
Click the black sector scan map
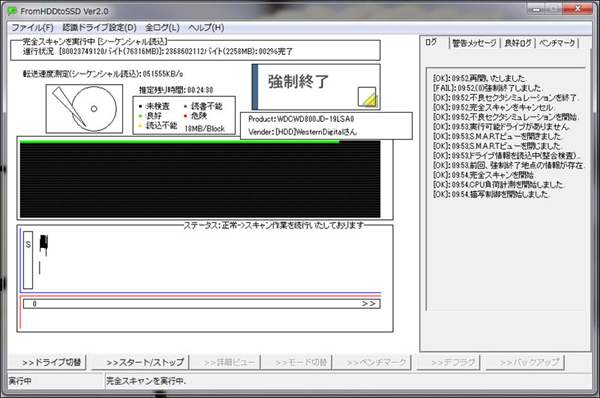(x=200, y=180)
